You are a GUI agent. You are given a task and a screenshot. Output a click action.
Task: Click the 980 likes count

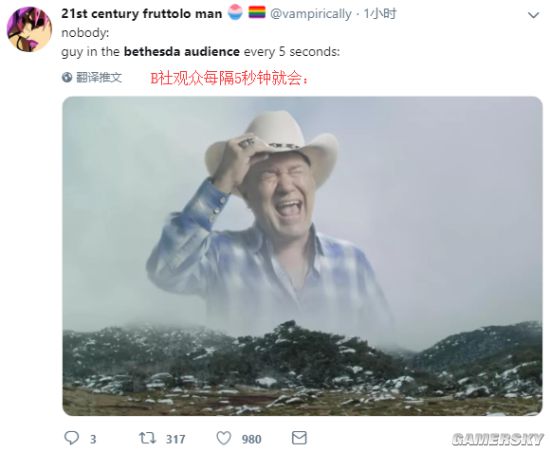(251, 439)
